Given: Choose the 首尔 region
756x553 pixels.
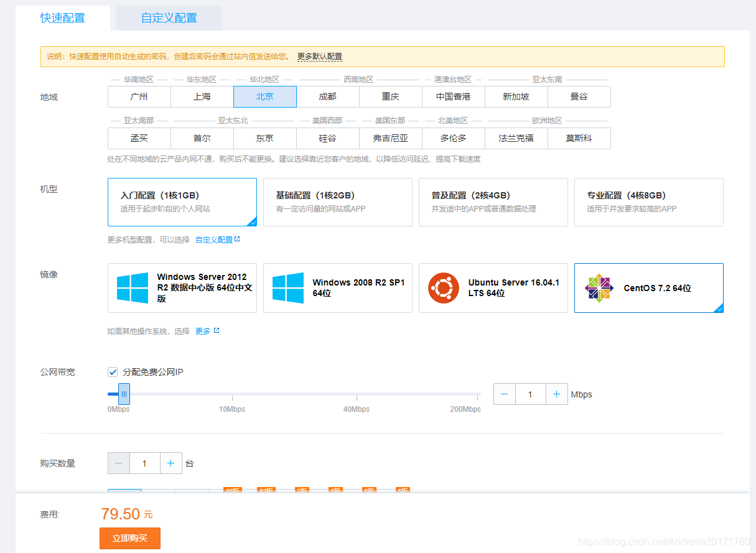Looking at the screenshot, I should point(202,139).
